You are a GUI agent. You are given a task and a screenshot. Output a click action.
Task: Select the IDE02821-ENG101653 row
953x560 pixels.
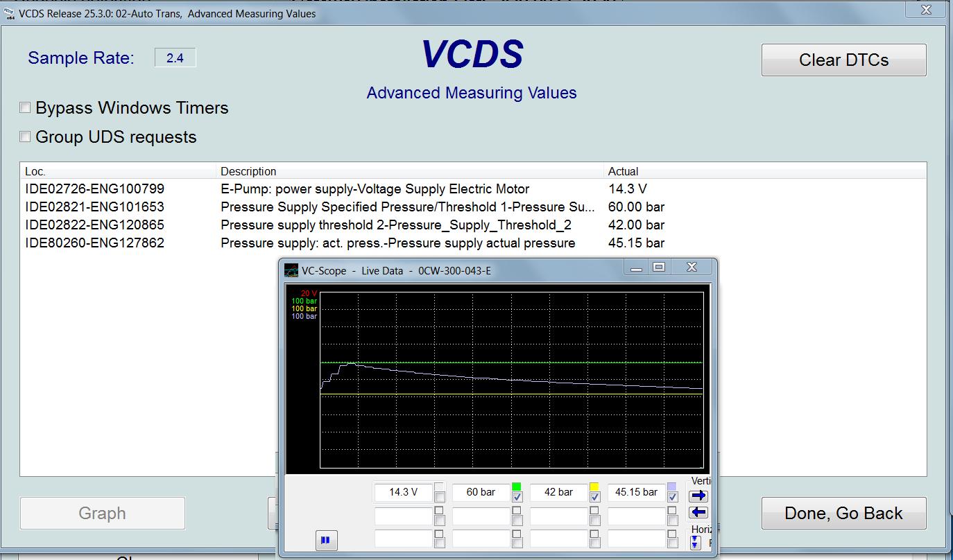[x=473, y=207]
